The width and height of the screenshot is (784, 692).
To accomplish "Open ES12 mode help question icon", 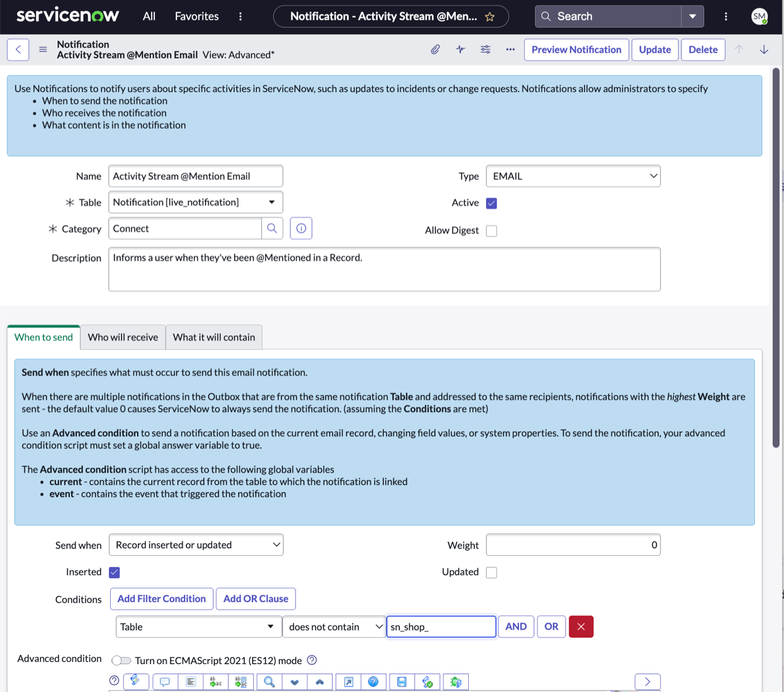I will point(312,660).
